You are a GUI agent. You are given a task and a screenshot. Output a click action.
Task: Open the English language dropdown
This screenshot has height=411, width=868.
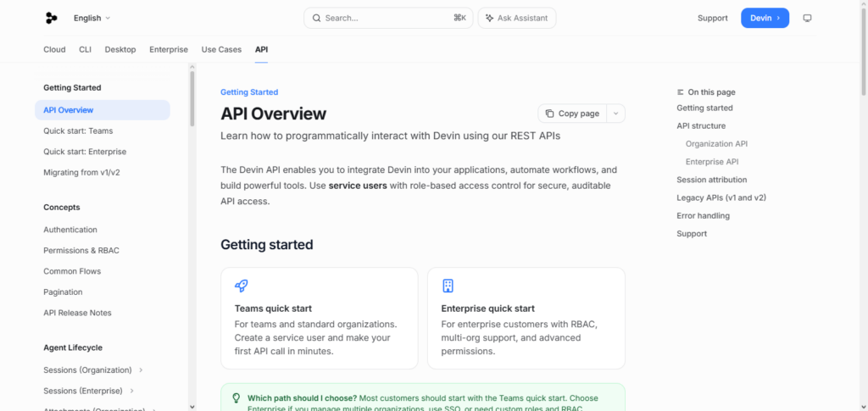pyautogui.click(x=92, y=18)
